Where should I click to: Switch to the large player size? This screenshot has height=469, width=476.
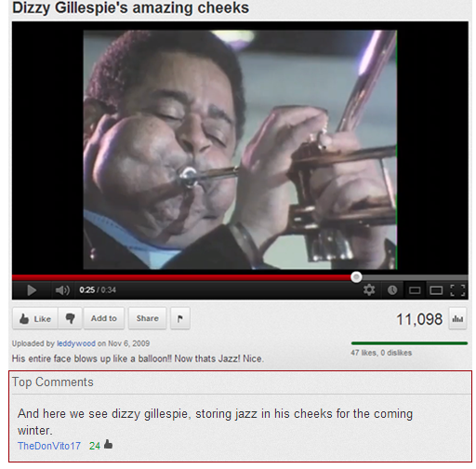436,290
